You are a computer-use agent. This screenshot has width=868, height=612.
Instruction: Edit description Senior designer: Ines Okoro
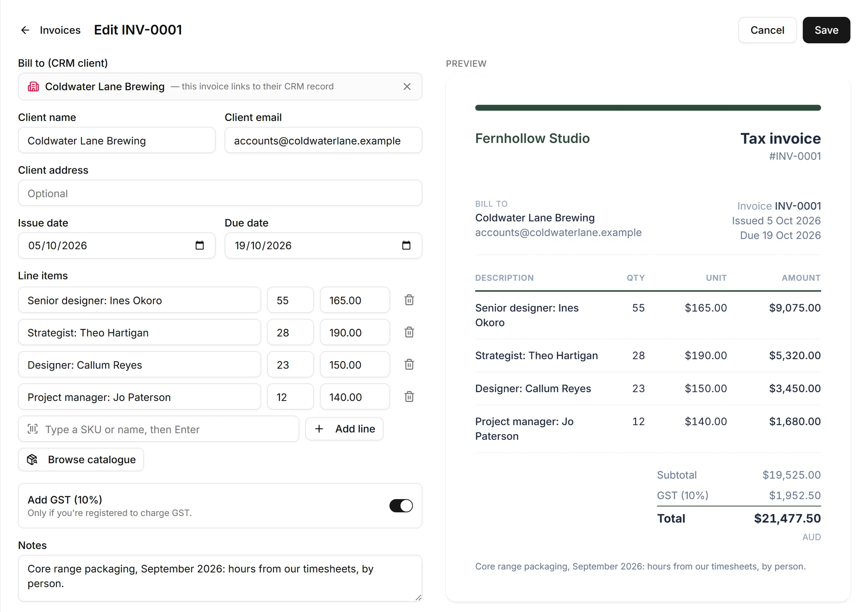[x=139, y=300]
